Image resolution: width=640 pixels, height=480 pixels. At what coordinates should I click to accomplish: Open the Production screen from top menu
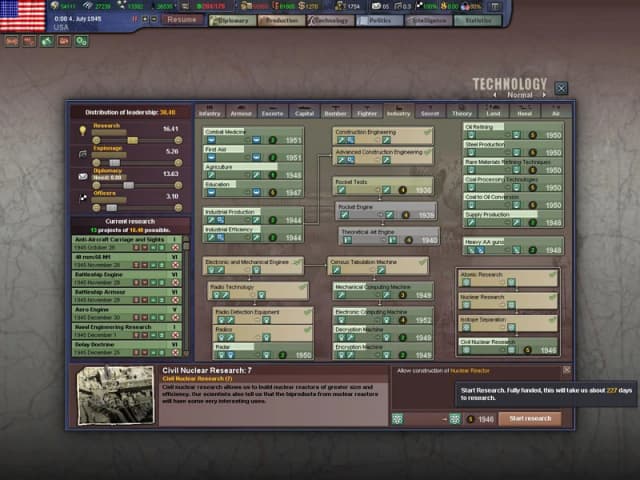(282, 20)
